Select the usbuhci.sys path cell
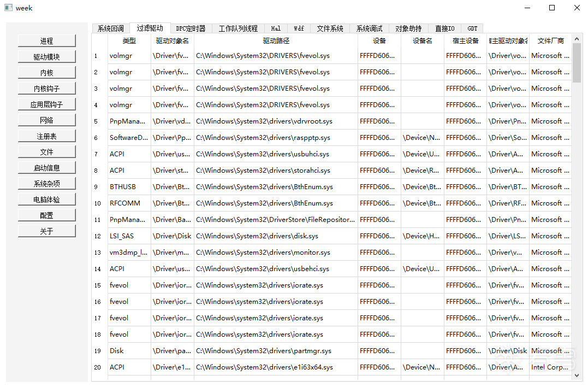Image resolution: width=588 pixels, height=387 pixels. (x=276, y=154)
